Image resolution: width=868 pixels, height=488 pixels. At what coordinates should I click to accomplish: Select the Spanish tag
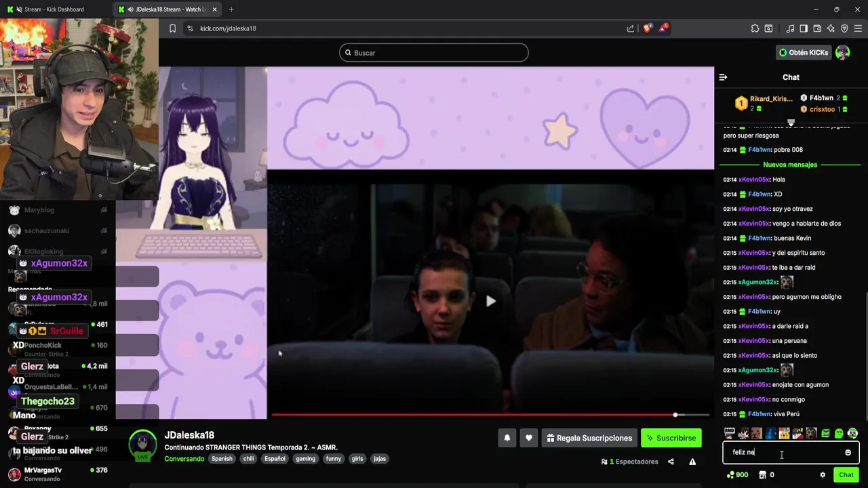tap(222, 459)
